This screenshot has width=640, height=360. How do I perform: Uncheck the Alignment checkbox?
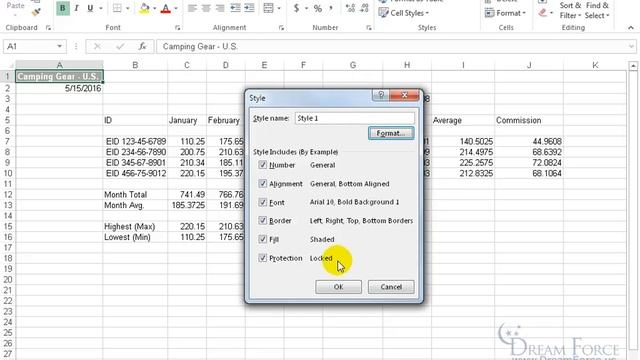(x=262, y=184)
